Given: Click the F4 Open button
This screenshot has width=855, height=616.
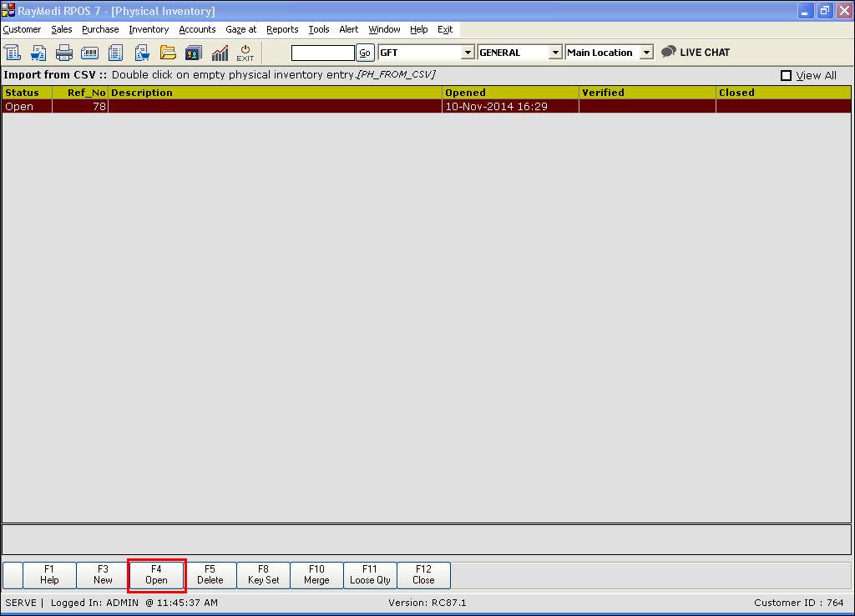Looking at the screenshot, I should point(156,575).
